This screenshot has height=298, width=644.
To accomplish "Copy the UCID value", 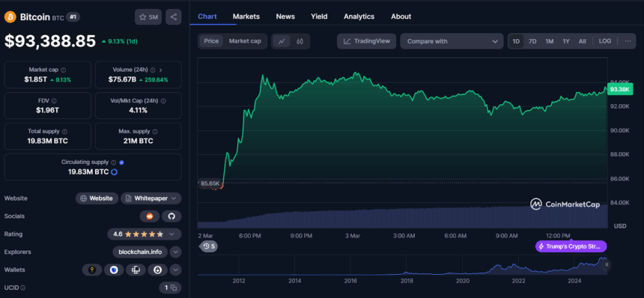I will click(x=174, y=288).
